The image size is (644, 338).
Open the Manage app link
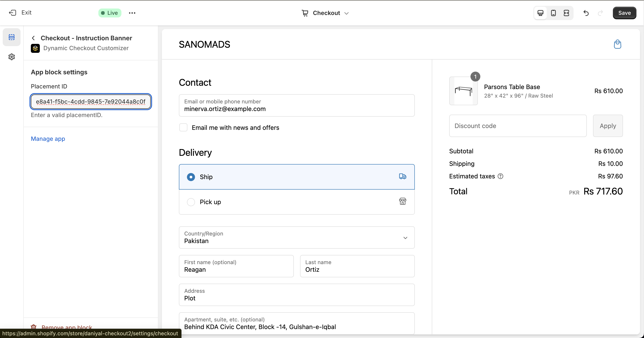pyautogui.click(x=48, y=139)
